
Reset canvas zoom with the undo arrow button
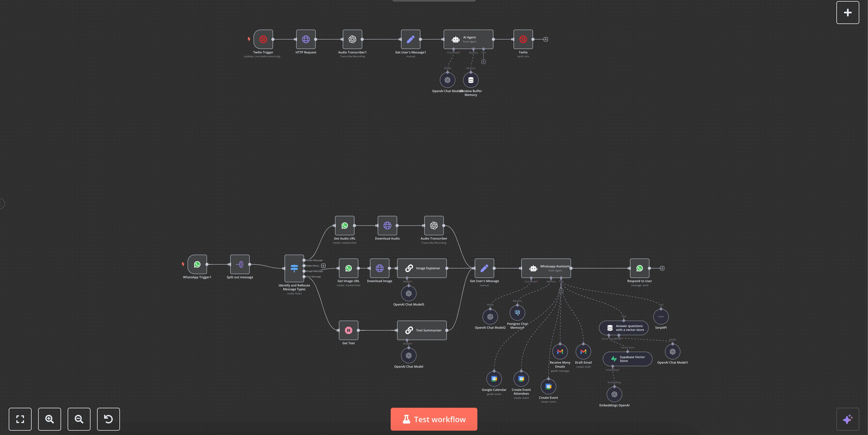[108, 419]
